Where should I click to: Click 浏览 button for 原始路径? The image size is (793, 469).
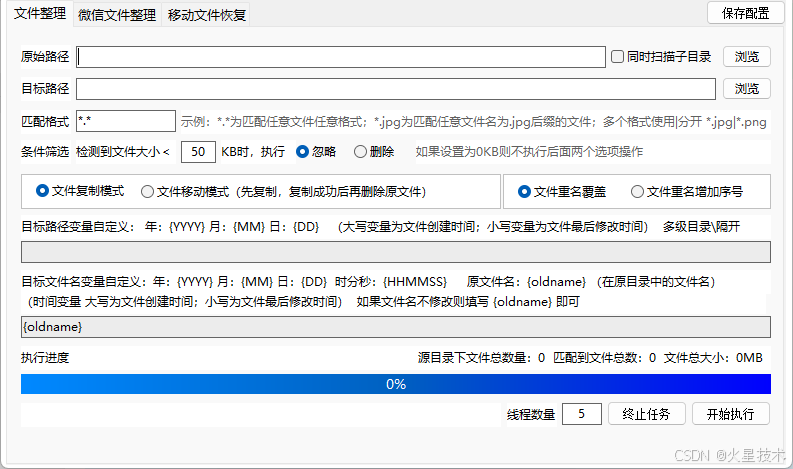(746, 57)
